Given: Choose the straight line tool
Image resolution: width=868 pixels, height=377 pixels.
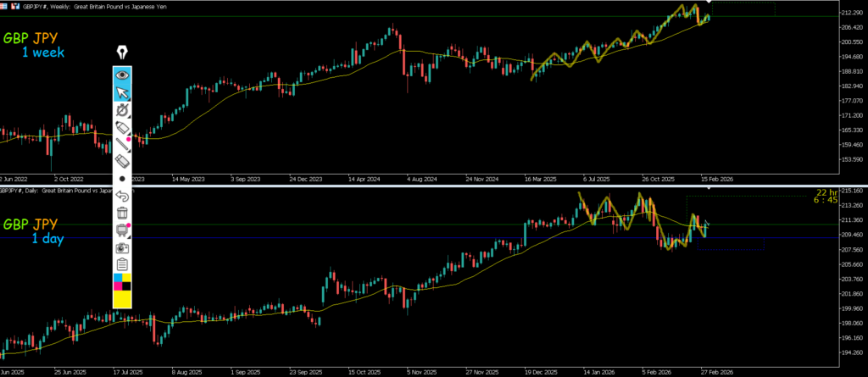Looking at the screenshot, I should click(122, 144).
